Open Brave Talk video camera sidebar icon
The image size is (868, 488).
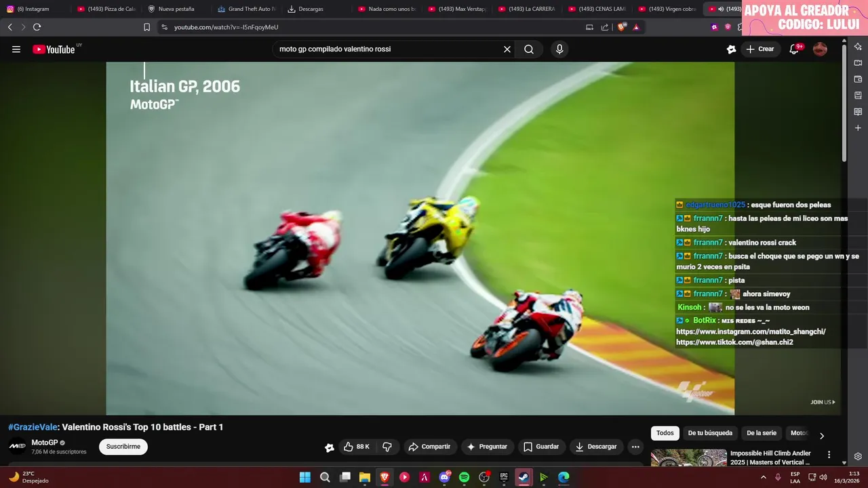(x=858, y=62)
